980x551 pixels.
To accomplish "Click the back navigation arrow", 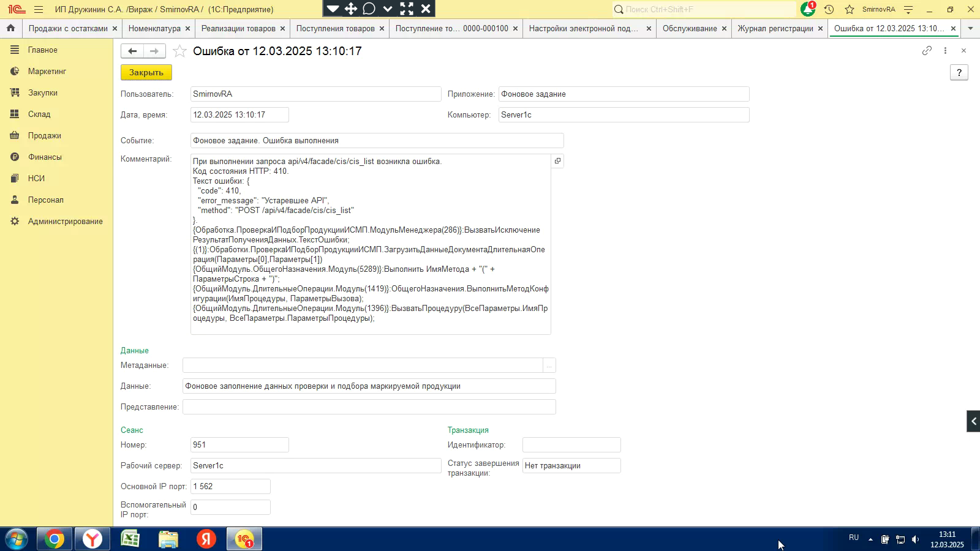I will pyautogui.click(x=132, y=51).
